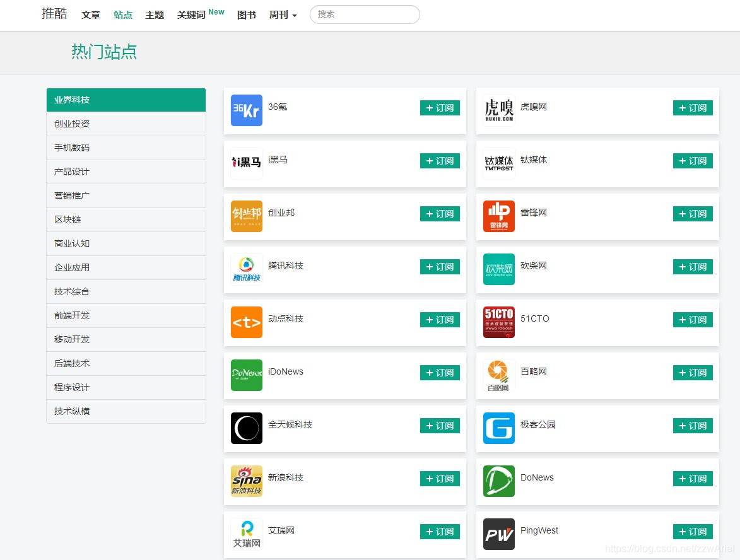Subscribe to iDoNews

click(440, 373)
